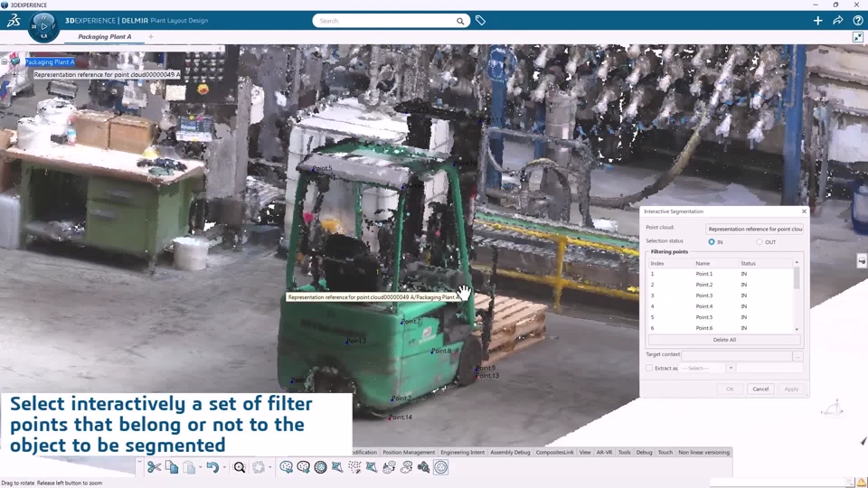Click the highlighted Interactive Segmentation icon

click(440, 467)
